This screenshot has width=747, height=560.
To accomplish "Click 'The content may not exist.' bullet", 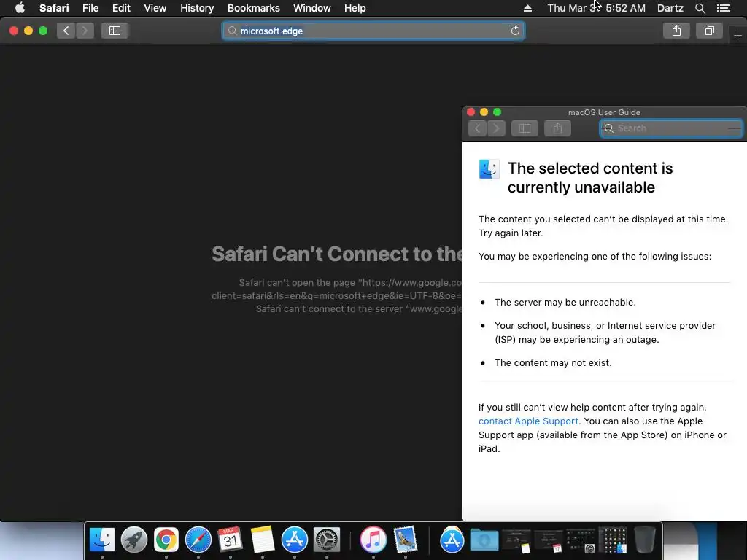I will [x=553, y=363].
